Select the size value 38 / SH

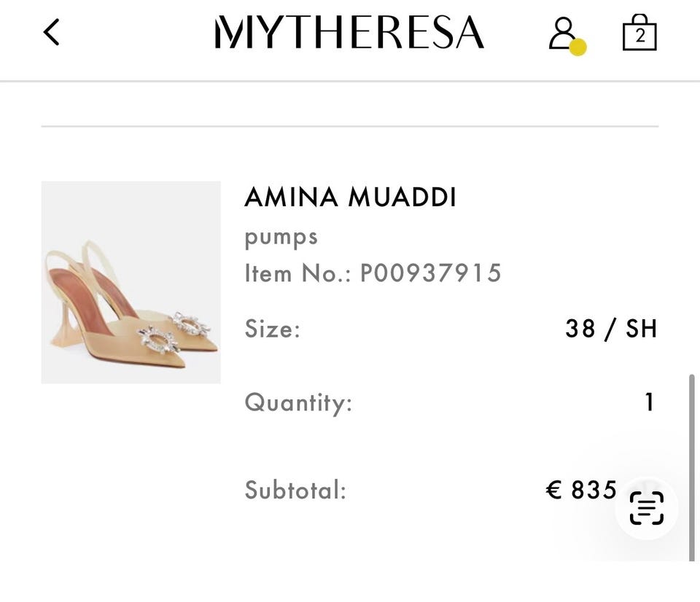611,329
